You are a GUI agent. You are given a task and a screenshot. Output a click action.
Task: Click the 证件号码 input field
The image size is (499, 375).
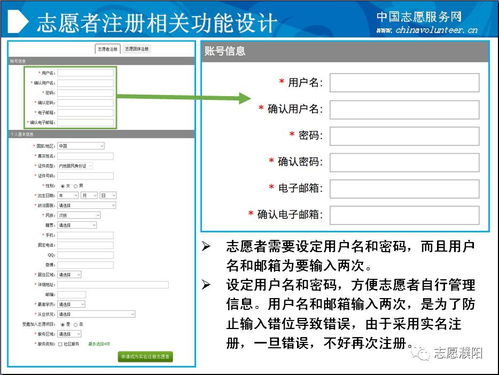pos(85,176)
